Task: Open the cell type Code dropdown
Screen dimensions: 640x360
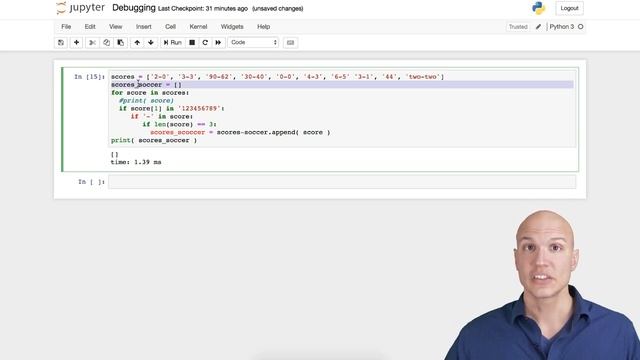Action: pyautogui.click(x=253, y=42)
